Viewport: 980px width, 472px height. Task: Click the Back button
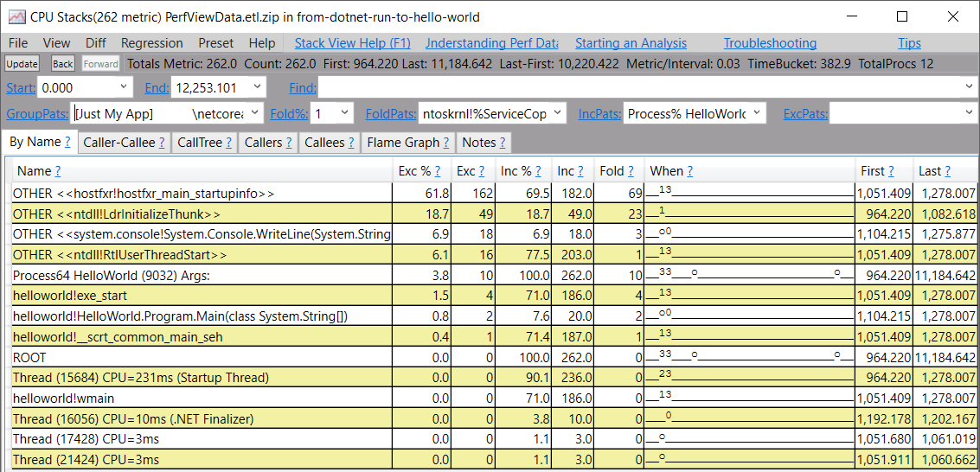coord(62,64)
